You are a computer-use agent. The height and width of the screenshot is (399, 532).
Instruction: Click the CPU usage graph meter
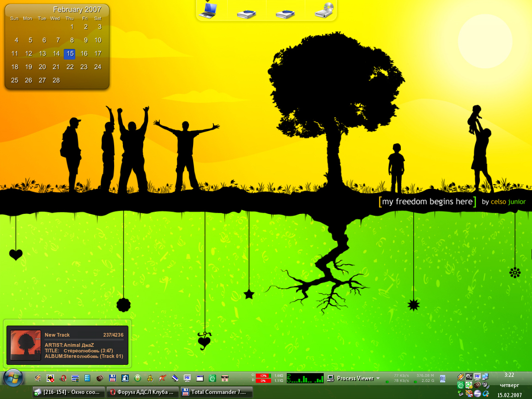click(x=305, y=378)
